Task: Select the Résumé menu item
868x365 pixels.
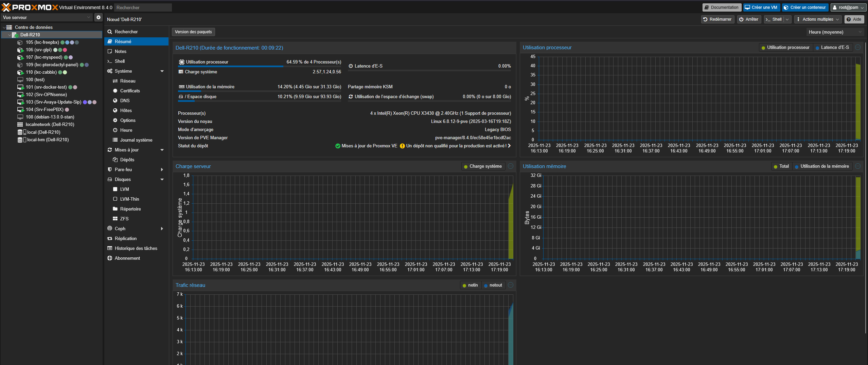Action: pyautogui.click(x=137, y=41)
